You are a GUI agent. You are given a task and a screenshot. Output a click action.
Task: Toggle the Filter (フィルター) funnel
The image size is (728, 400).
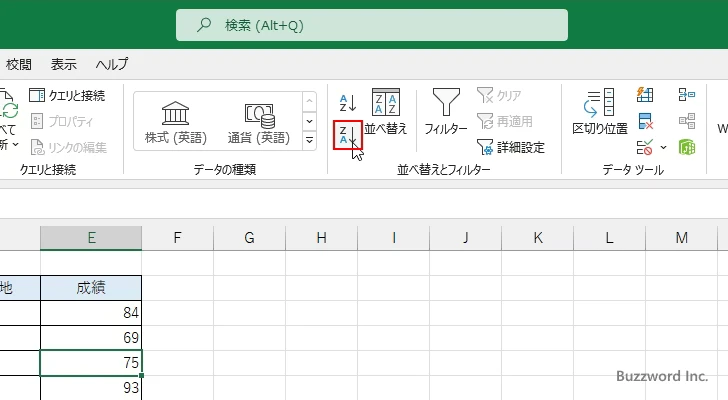point(446,112)
